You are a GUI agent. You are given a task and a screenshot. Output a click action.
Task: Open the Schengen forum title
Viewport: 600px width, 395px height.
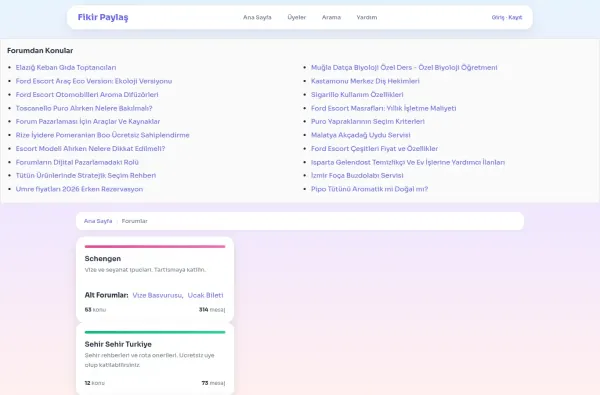point(103,259)
